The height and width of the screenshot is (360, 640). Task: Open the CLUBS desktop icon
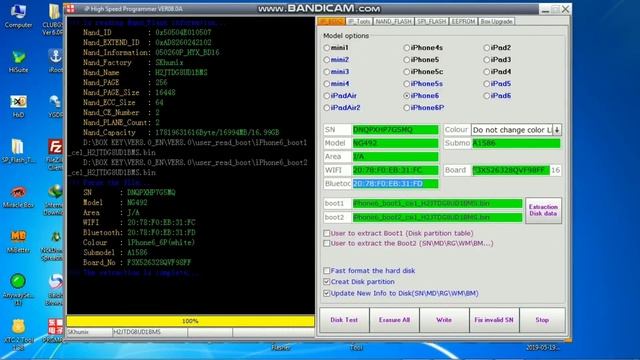click(x=53, y=19)
